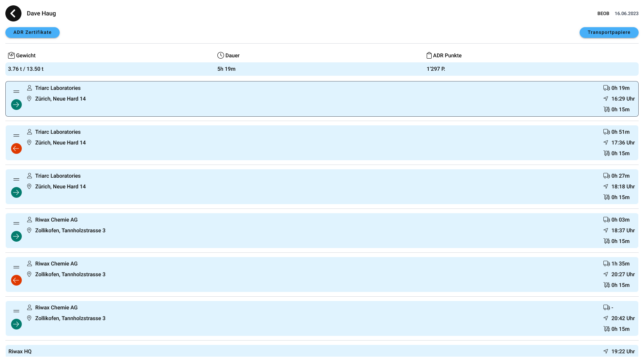This screenshot has height=362, width=644.
Task: Click the Dauer clock icon
Action: [x=220, y=55]
